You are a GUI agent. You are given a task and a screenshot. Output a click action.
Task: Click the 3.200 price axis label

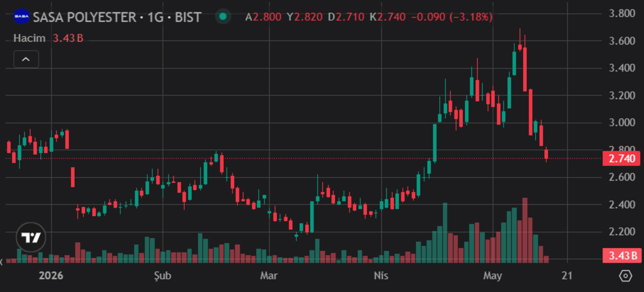[x=623, y=95]
